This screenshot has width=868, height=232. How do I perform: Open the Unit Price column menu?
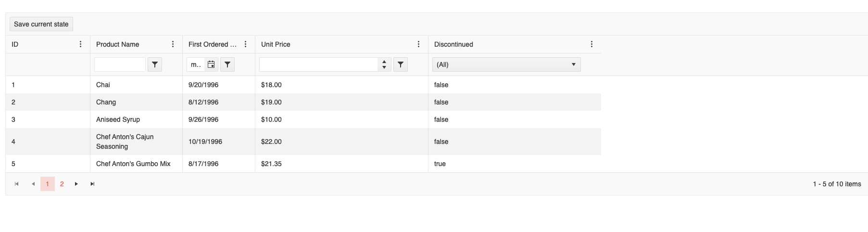(x=418, y=44)
